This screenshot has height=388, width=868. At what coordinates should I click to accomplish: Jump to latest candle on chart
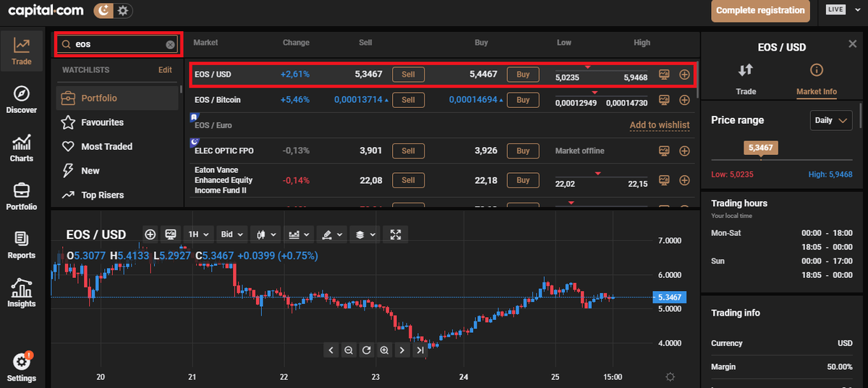click(420, 350)
